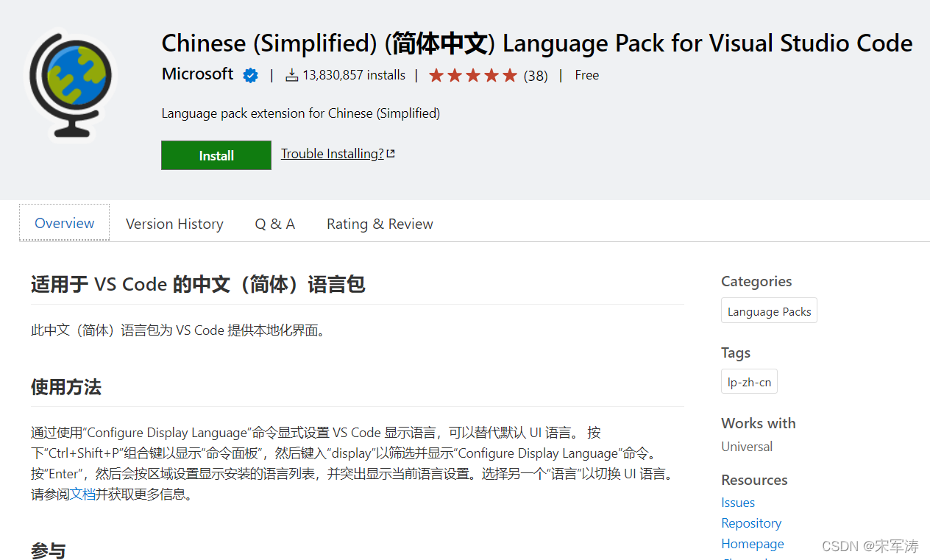Open the 文档 documentation link
The height and width of the screenshot is (560, 930).
83,495
